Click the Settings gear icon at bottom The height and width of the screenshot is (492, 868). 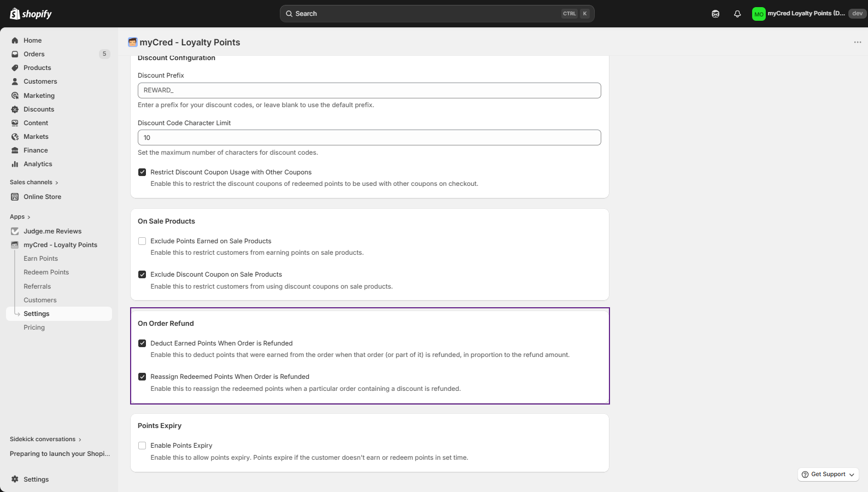tap(15, 479)
